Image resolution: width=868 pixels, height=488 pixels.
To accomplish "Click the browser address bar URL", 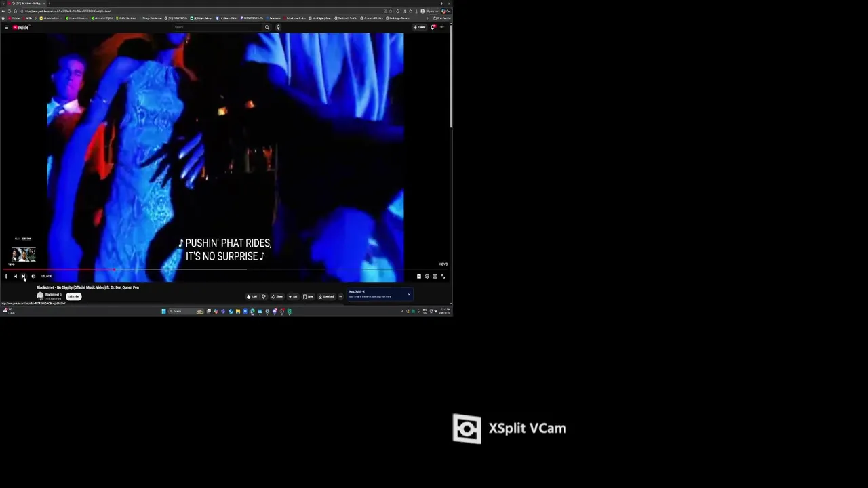I will coord(68,11).
